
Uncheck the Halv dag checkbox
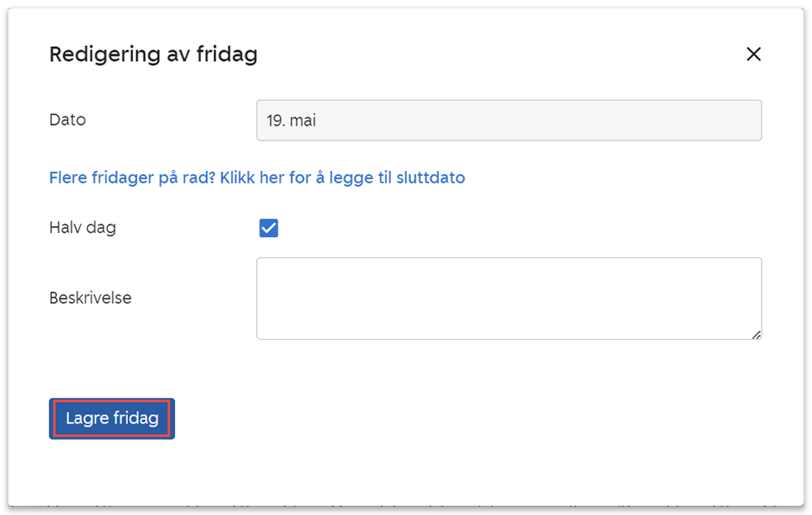(x=269, y=229)
